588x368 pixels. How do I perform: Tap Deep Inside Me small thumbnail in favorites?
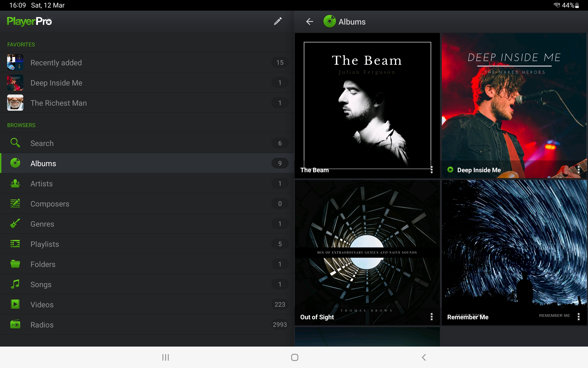pyautogui.click(x=15, y=83)
